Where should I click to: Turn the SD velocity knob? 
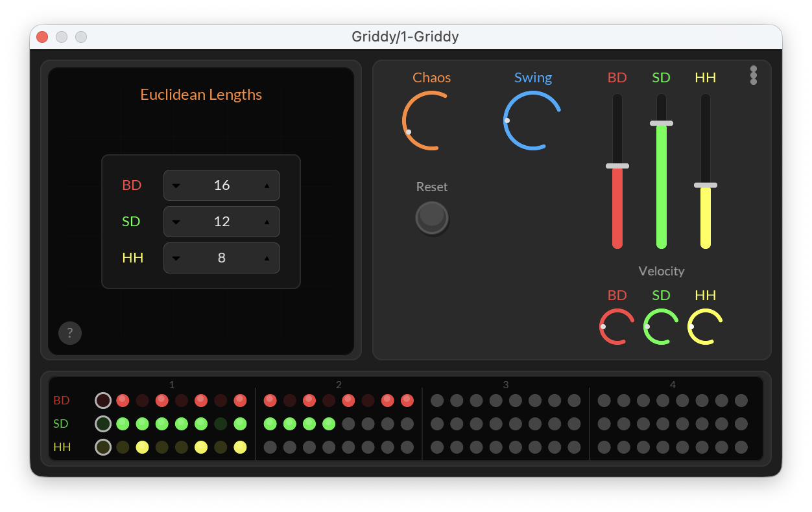click(660, 327)
